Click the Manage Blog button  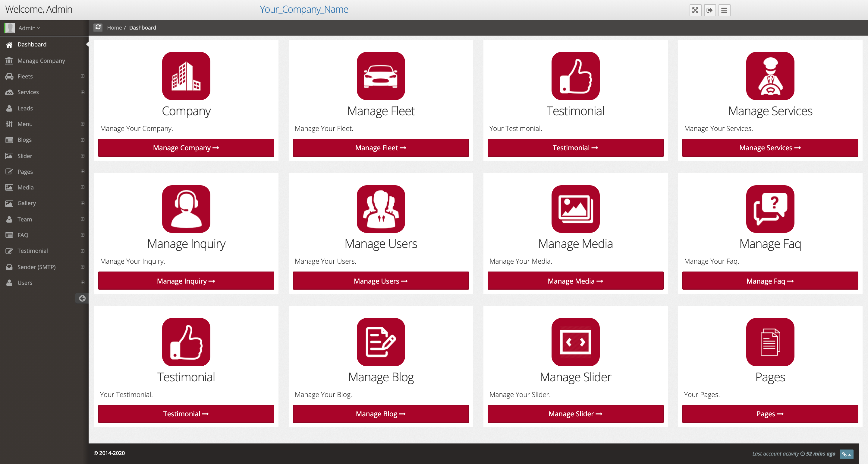(380, 414)
